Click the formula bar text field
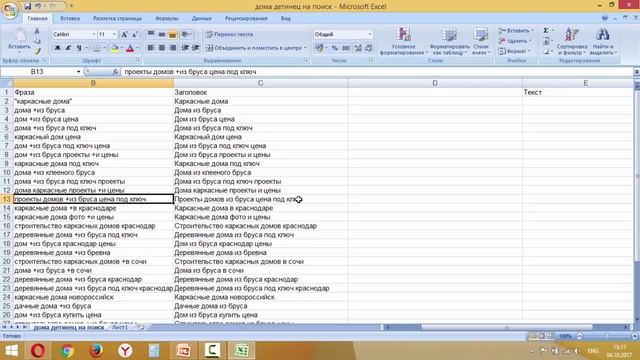Image resolution: width=640 pixels, height=360 pixels. point(377,72)
